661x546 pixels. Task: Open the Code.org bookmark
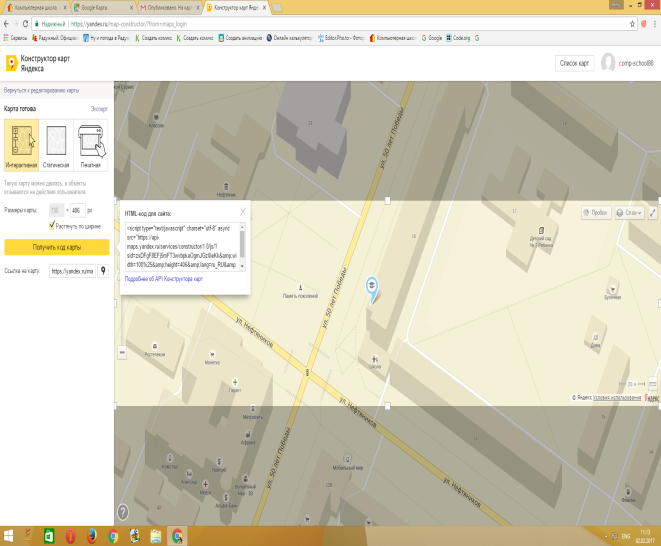click(x=458, y=38)
